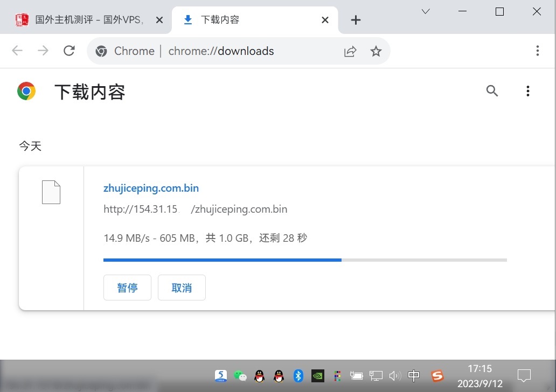Cancel the download with 取消 button
Screen dimensions: 556x392
pyautogui.click(x=182, y=288)
